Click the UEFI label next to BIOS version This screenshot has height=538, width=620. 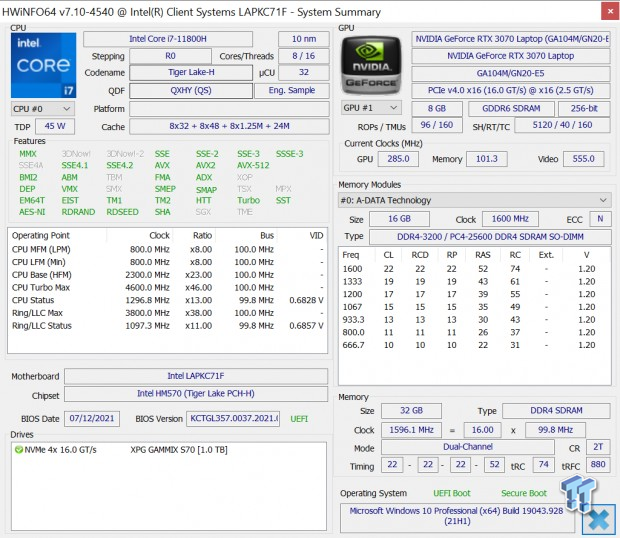pos(299,419)
